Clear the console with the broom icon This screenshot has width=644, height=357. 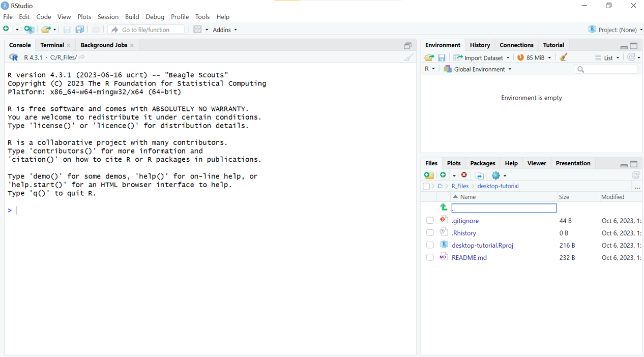(x=408, y=57)
